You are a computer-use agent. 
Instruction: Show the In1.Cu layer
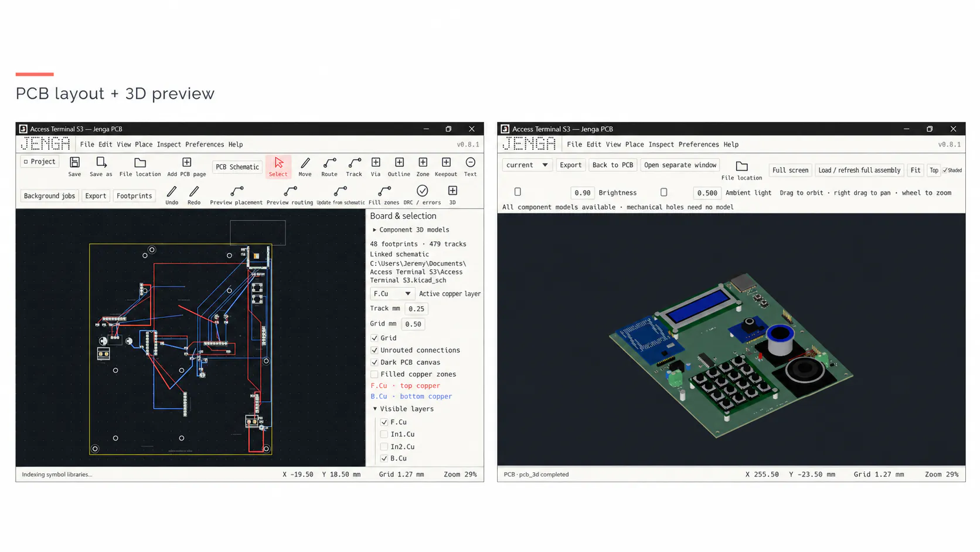point(384,434)
